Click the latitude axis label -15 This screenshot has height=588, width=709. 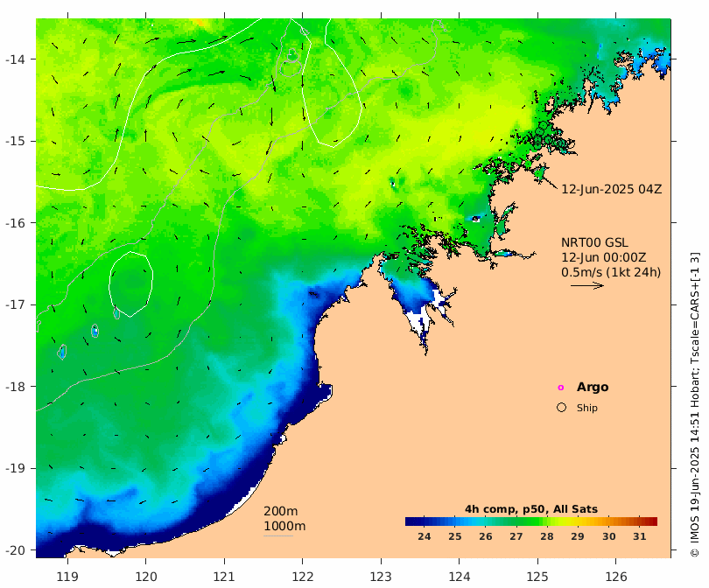pyautogui.click(x=15, y=141)
